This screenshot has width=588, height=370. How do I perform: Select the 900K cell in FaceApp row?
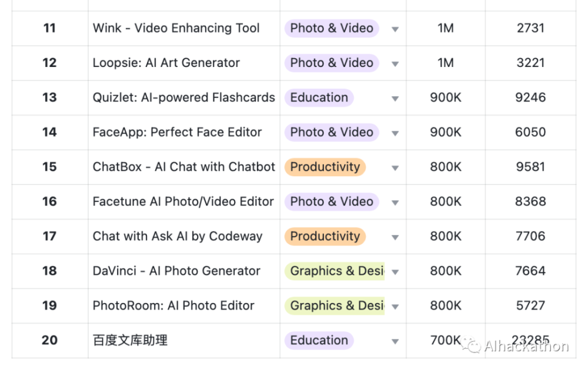(446, 132)
